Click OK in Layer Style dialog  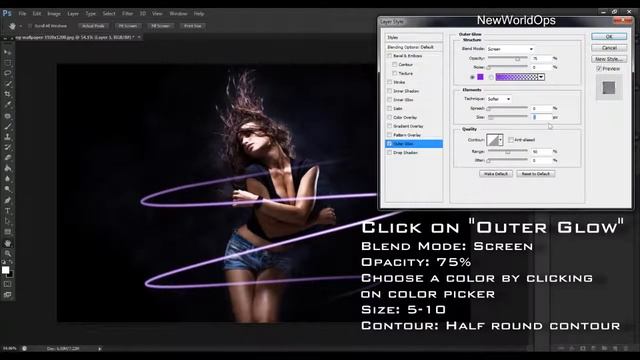(609, 37)
